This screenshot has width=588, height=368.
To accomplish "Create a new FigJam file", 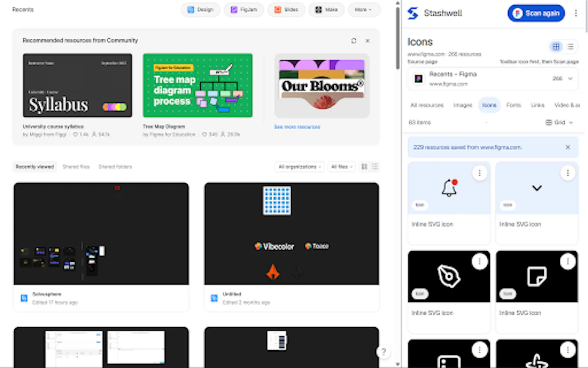I will click(244, 10).
